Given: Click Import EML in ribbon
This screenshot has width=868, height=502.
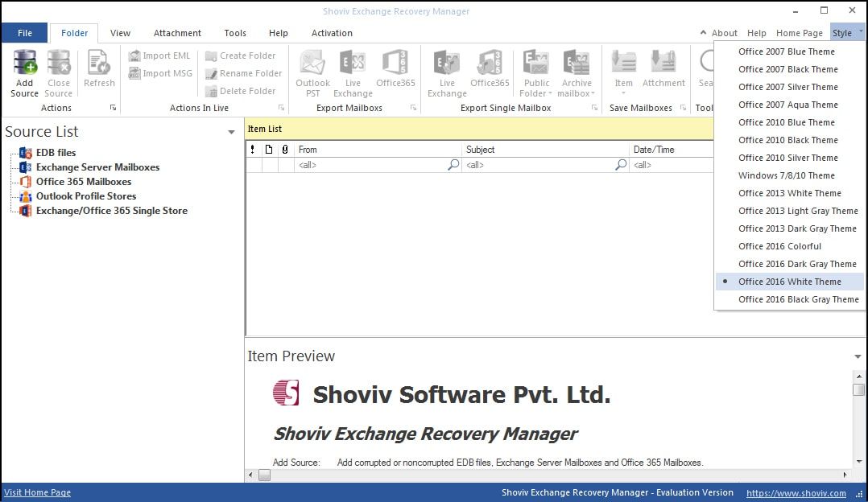Looking at the screenshot, I should (159, 56).
